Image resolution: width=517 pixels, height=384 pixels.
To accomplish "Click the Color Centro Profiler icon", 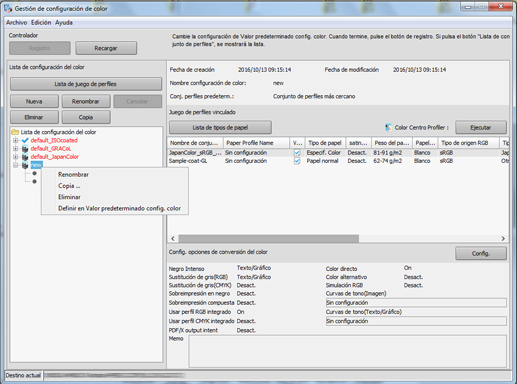I will pos(388,127).
